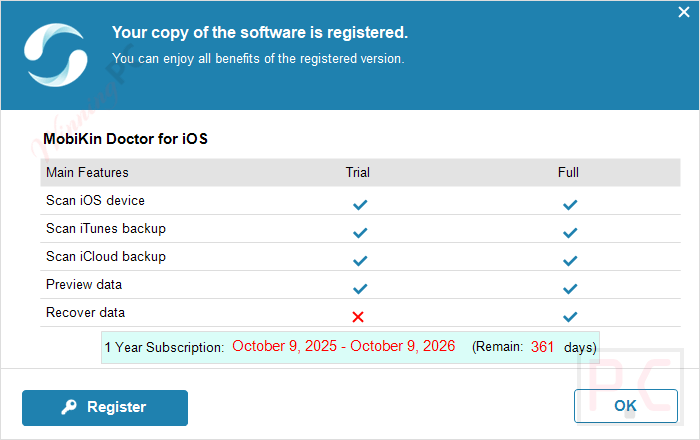Click the 'Scan iTunes backup' row label

pyautogui.click(x=106, y=228)
